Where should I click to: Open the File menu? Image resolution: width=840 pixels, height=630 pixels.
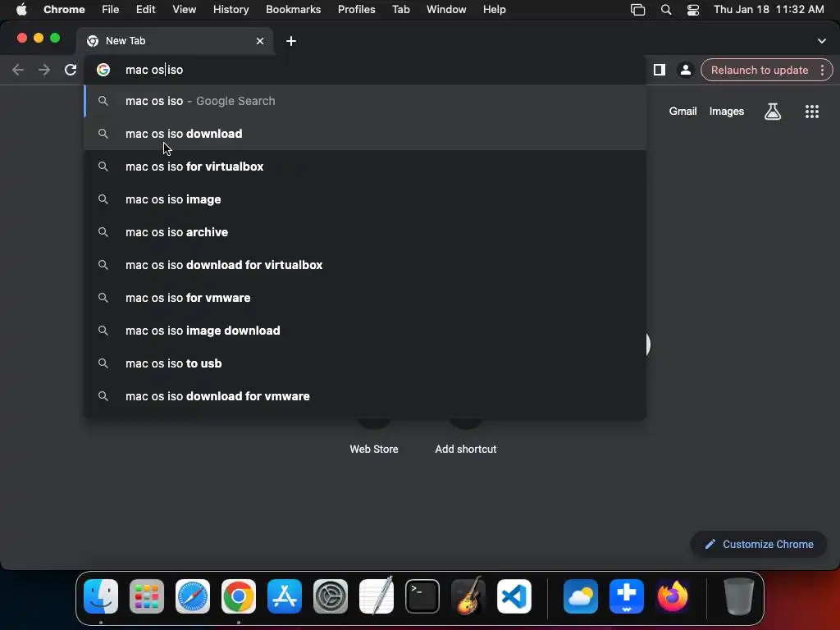click(x=111, y=10)
